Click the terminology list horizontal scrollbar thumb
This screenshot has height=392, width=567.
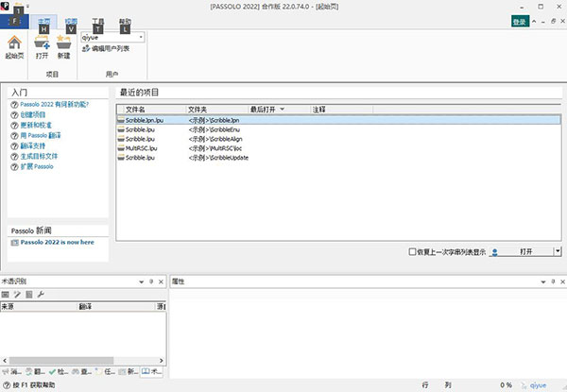61,360
